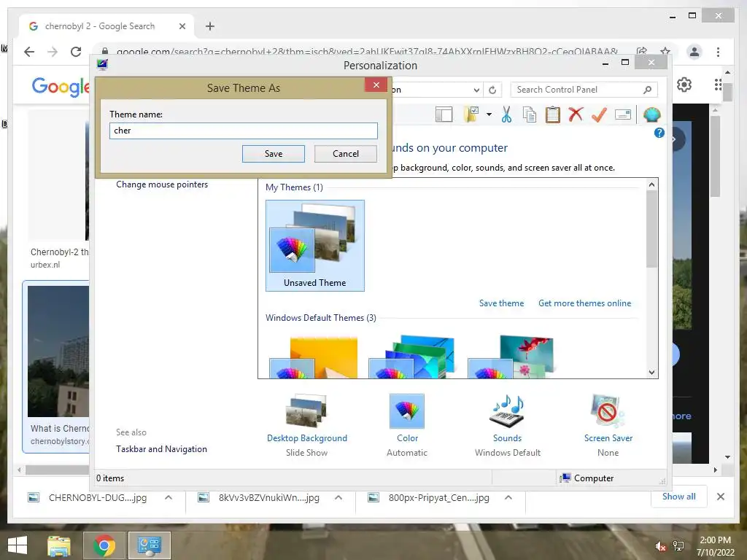Close the Save Theme As dialog
Viewport: 747px width, 560px height.
(376, 85)
